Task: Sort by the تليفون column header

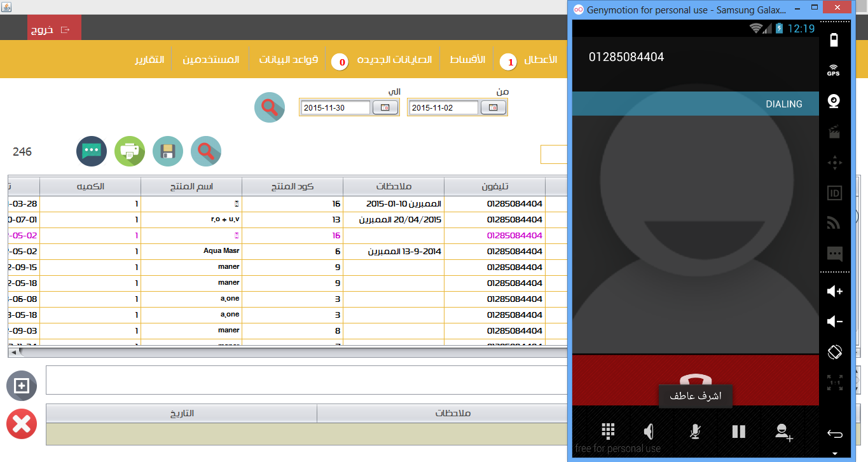Action: (x=495, y=186)
